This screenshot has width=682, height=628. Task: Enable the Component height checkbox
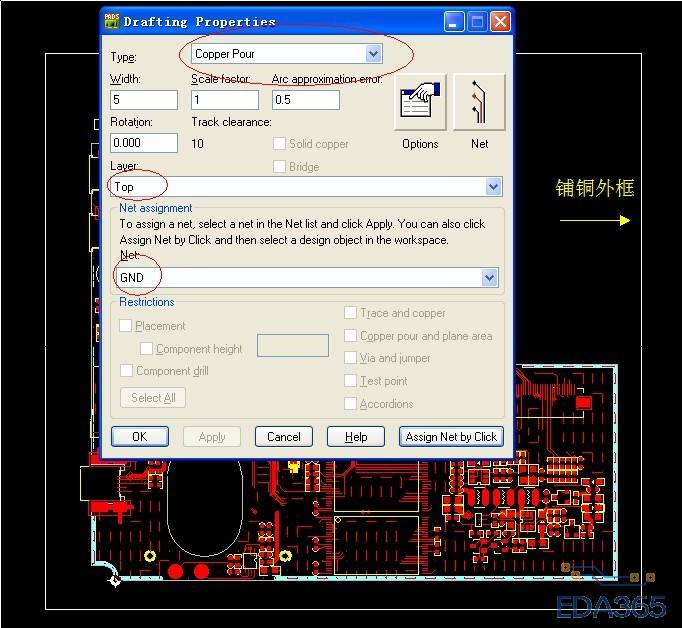coord(147,348)
